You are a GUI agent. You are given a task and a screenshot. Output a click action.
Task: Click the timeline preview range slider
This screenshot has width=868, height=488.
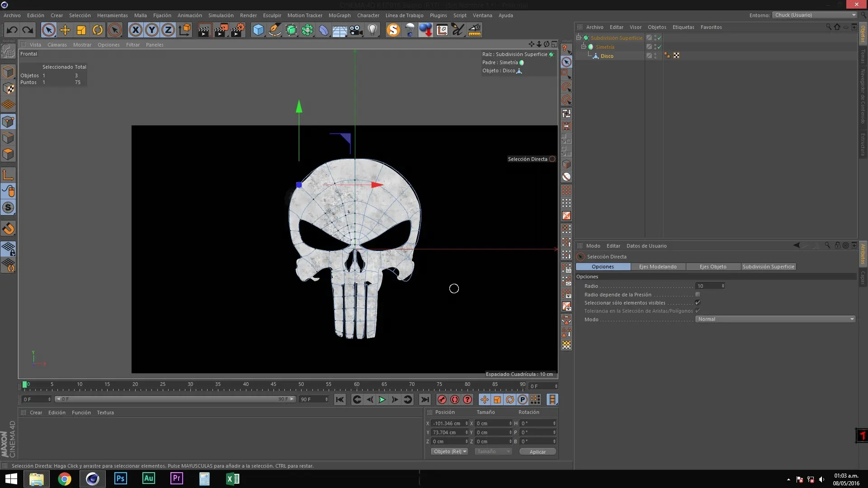click(175, 399)
